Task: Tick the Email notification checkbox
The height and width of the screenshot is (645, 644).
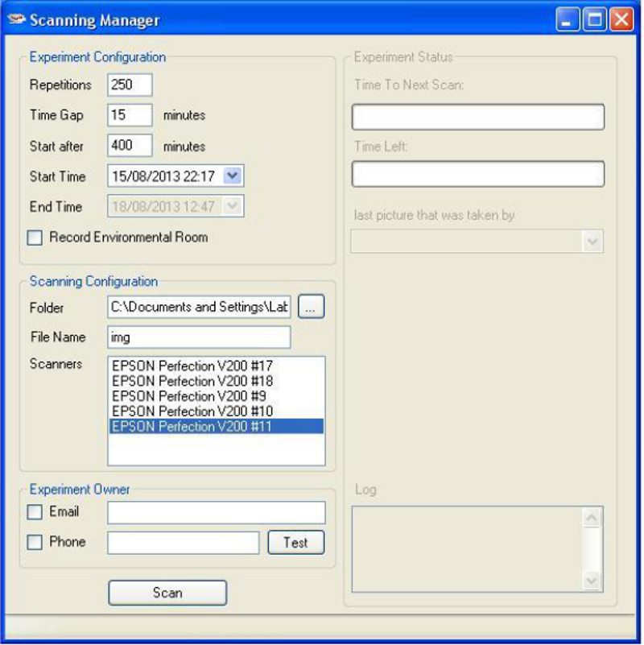Action: (x=35, y=512)
